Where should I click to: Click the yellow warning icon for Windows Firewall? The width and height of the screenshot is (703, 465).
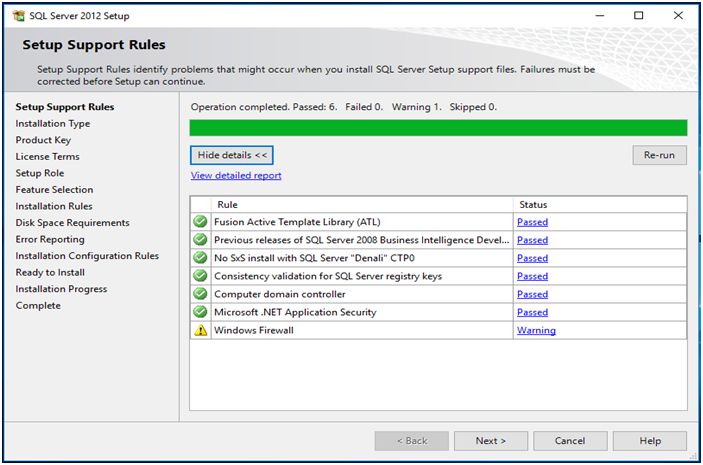point(200,330)
